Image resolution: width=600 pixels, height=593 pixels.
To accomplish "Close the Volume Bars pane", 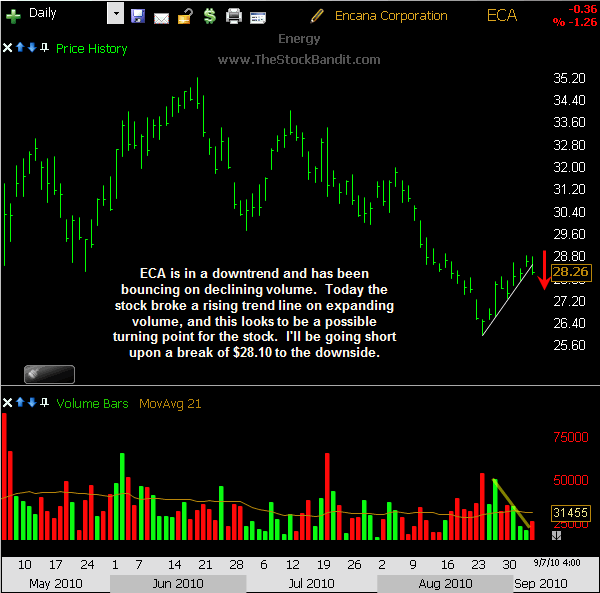I will pos(8,403).
